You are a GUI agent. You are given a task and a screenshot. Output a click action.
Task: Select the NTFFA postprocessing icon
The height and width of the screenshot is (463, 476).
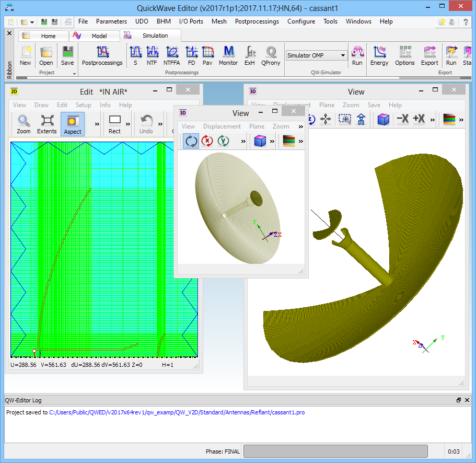[x=172, y=55]
